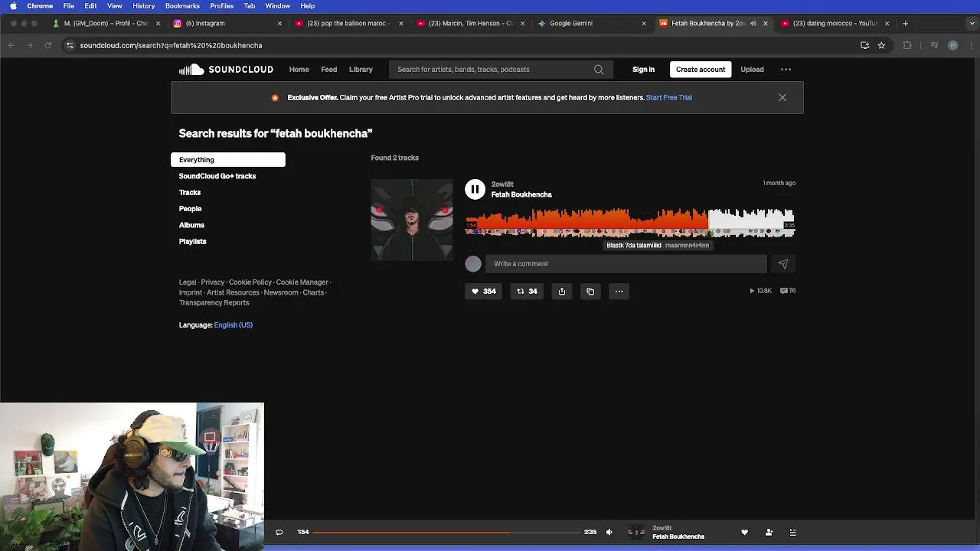Viewport: 980px width, 551px height.
Task: Open the 2owl8t artist link above the waveform
Action: (502, 184)
